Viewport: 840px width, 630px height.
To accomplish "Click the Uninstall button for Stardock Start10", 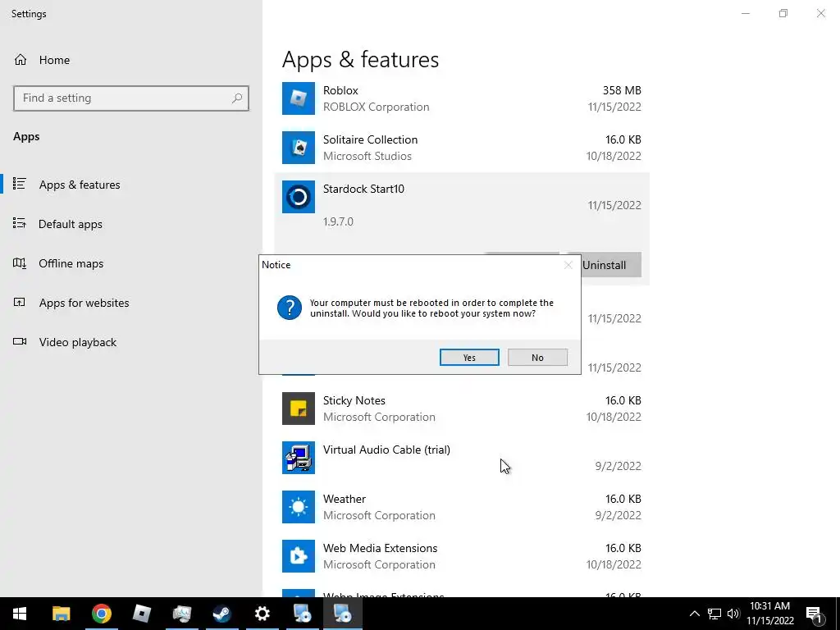I will (610, 265).
